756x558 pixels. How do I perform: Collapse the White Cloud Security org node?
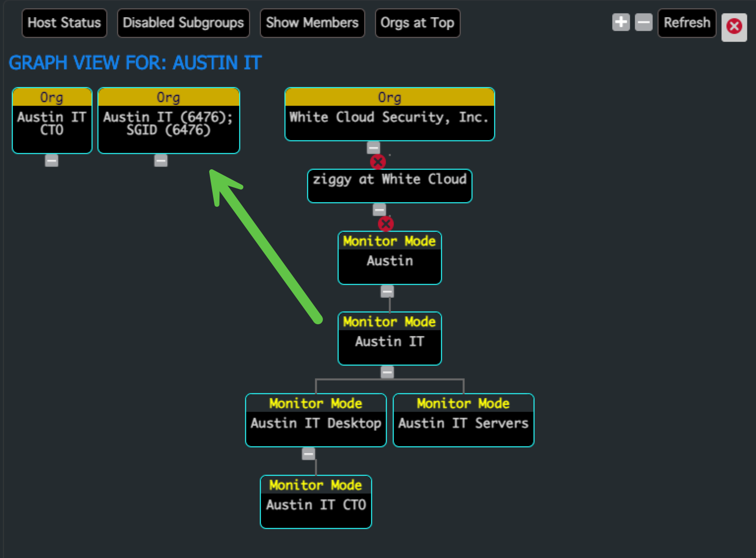tap(373, 147)
